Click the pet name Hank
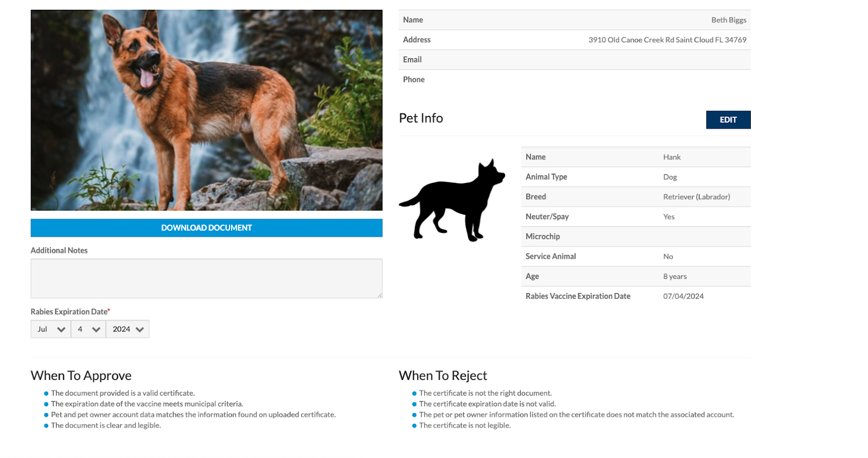The image size is (868, 458). 672,157
